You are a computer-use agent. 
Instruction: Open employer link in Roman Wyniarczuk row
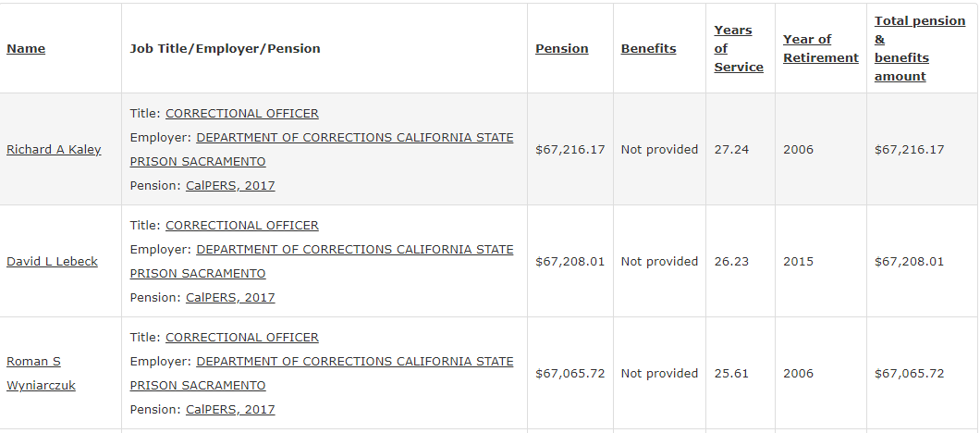click(321, 374)
